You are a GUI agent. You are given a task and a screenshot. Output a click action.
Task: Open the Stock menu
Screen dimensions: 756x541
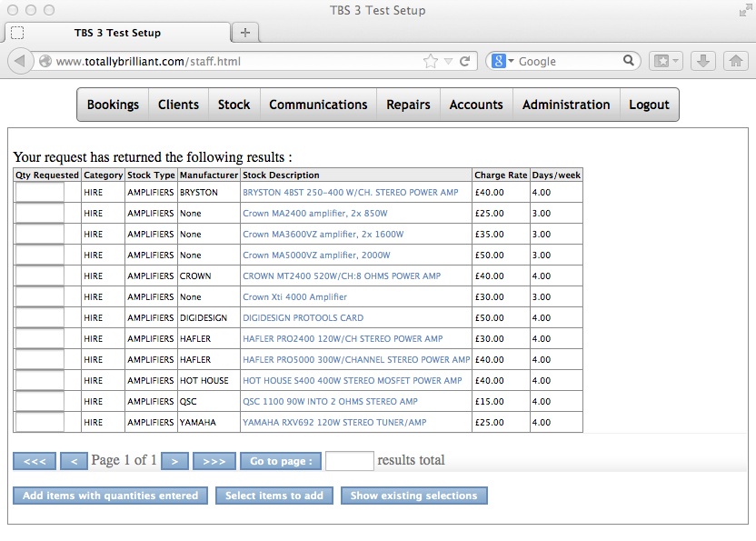pyautogui.click(x=234, y=105)
